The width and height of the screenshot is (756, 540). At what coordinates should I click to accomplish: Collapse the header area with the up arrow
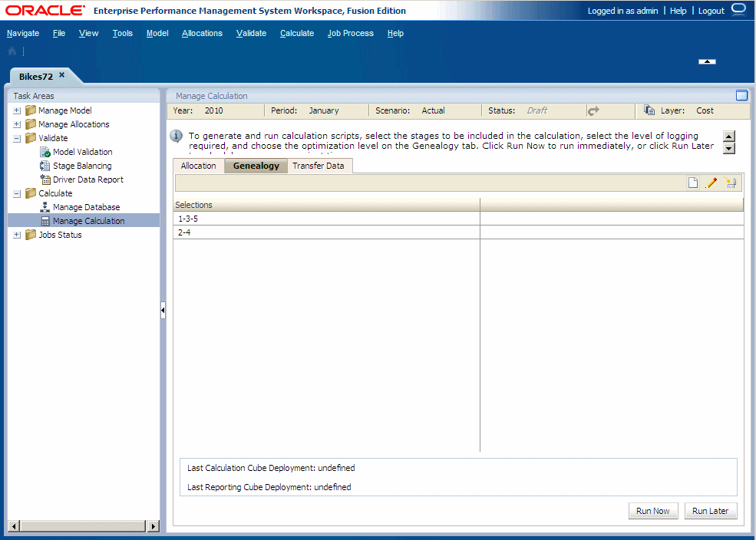[x=707, y=61]
